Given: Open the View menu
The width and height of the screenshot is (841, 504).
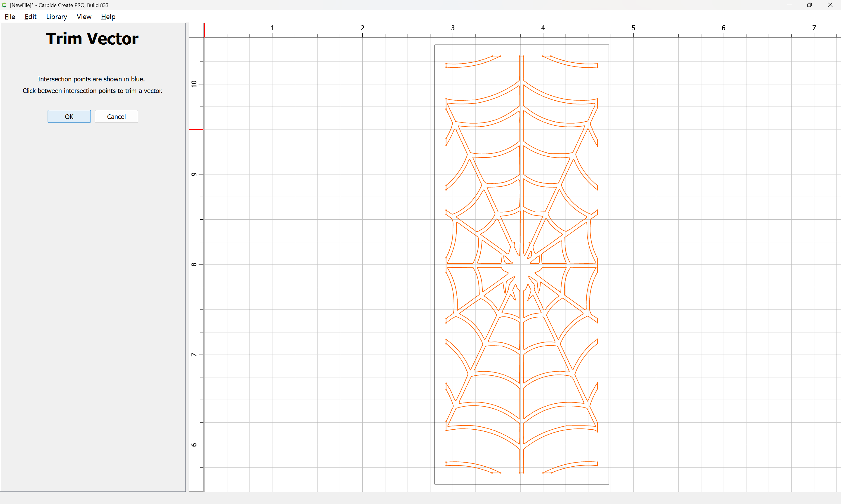Looking at the screenshot, I should pos(84,17).
